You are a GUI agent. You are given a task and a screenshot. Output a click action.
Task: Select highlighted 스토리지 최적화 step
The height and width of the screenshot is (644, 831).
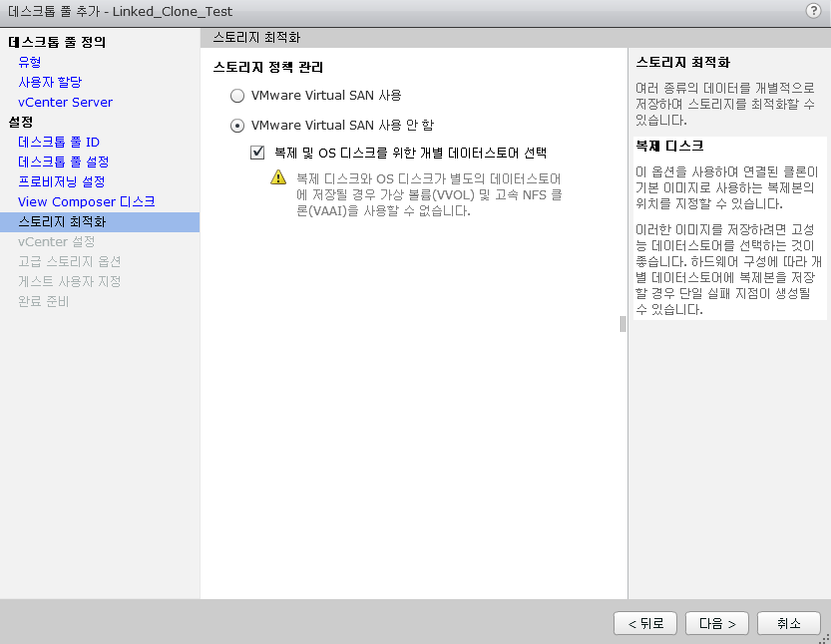(x=100, y=222)
